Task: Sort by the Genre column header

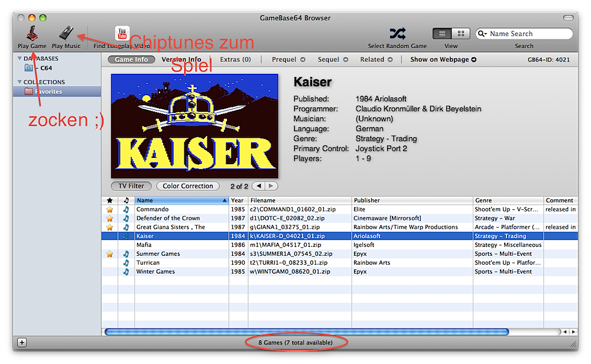Action: (508, 200)
